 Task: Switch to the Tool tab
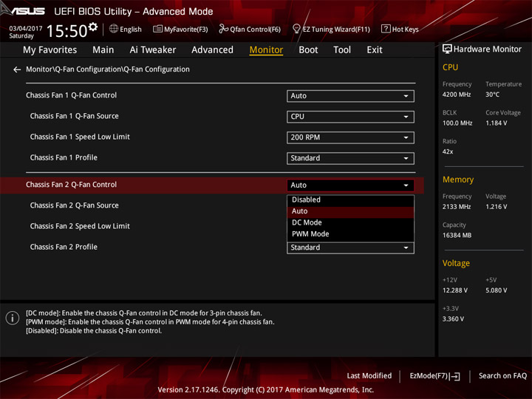342,50
